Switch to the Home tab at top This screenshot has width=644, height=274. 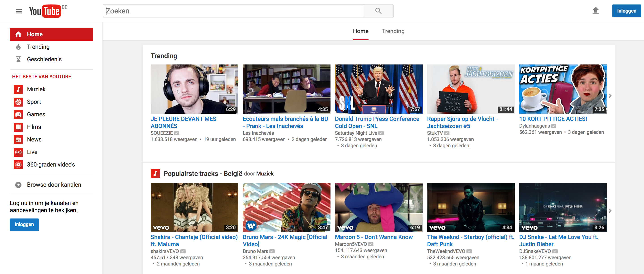(360, 31)
